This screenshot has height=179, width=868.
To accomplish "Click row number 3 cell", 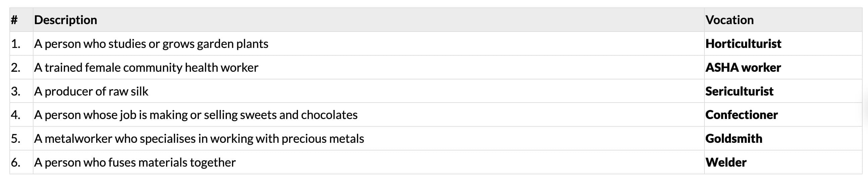I will tap(16, 92).
